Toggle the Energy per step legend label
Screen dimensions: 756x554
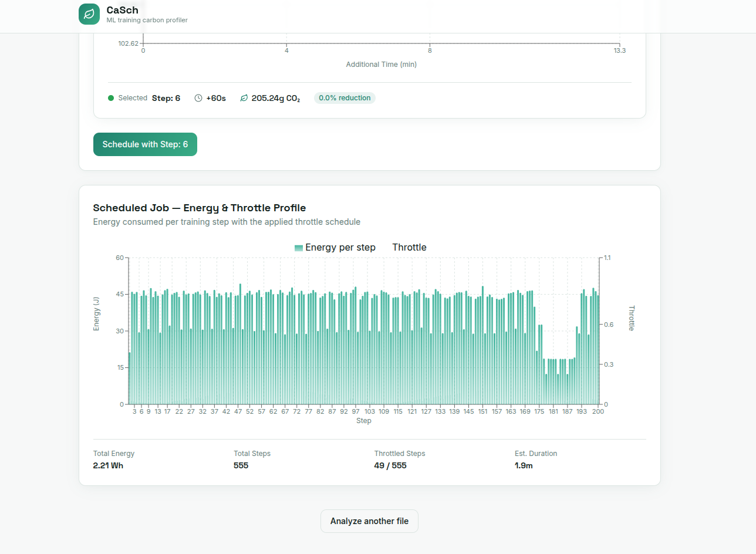pos(340,248)
